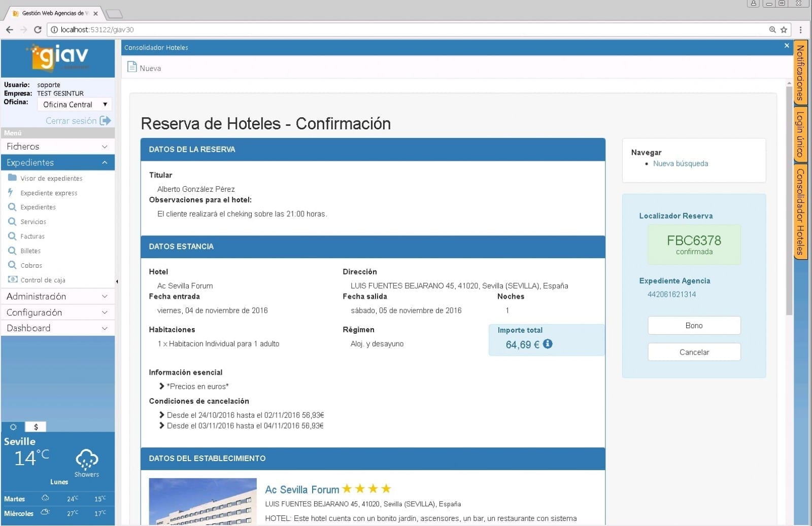Click the site info icon in address bar
This screenshot has width=812, height=526.
[x=54, y=30]
